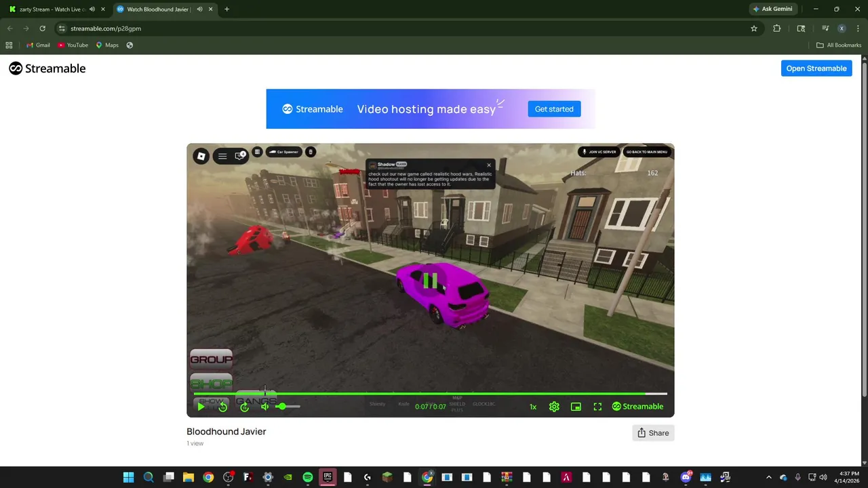The width and height of the screenshot is (868, 488).
Task: Open the Maps bookmark
Action: tap(107, 45)
